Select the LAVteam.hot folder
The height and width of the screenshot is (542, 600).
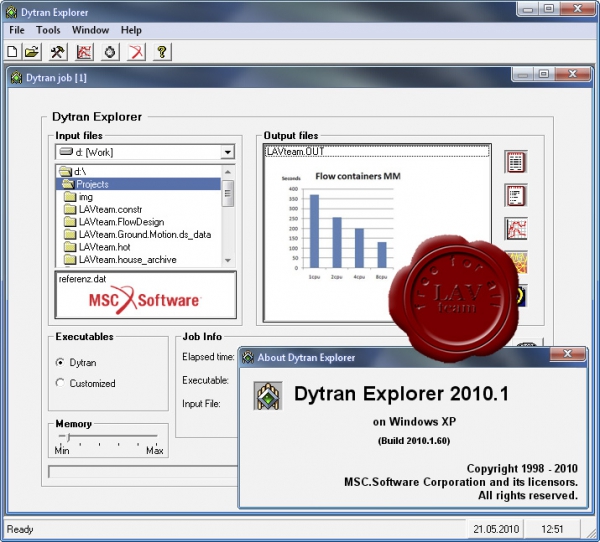click(138, 247)
